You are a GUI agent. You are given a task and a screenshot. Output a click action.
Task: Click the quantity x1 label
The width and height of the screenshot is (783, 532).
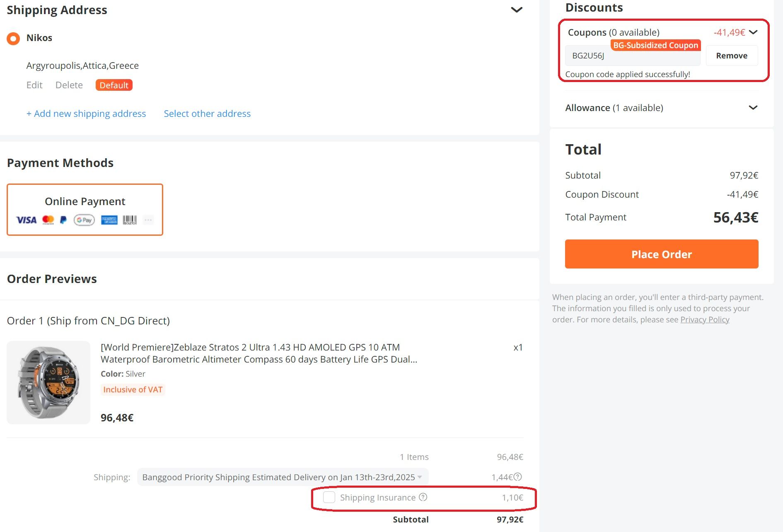pos(518,347)
